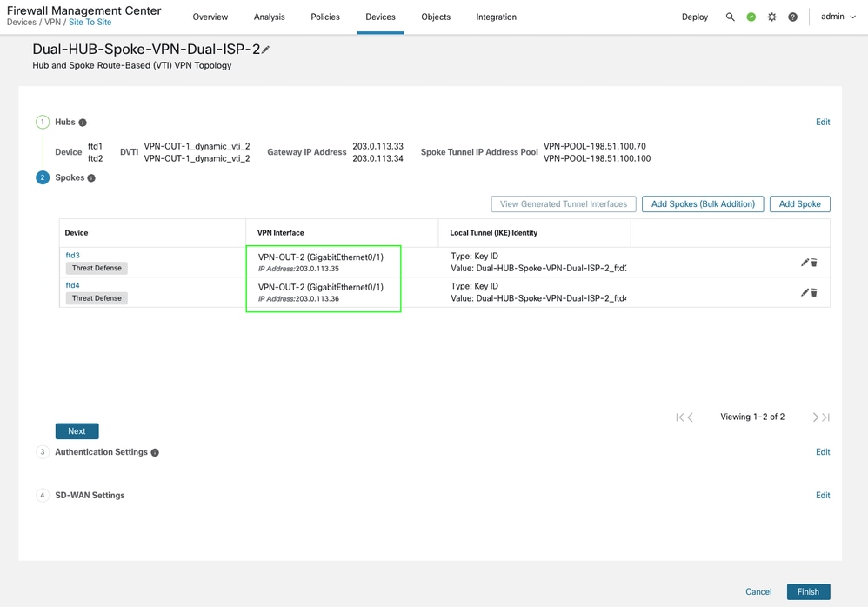Click VPN-POOL-198.51.100.70 text
The height and width of the screenshot is (607, 868).
point(595,146)
